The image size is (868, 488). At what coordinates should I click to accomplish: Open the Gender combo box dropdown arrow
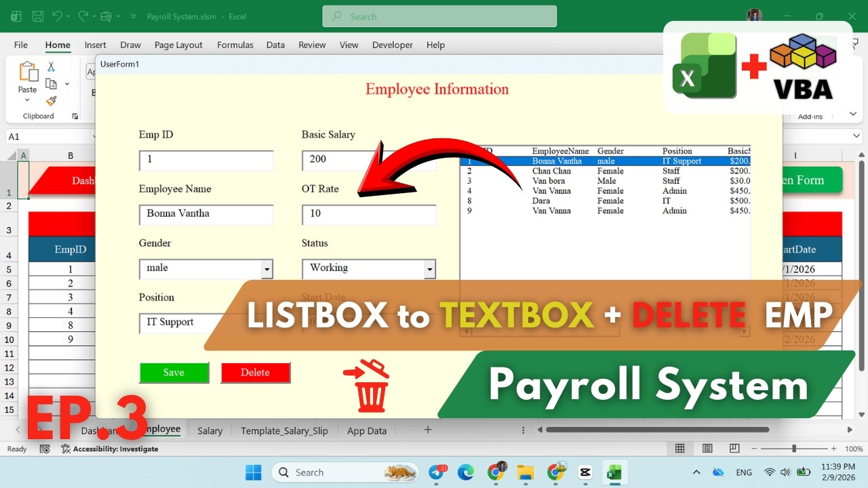pos(267,269)
